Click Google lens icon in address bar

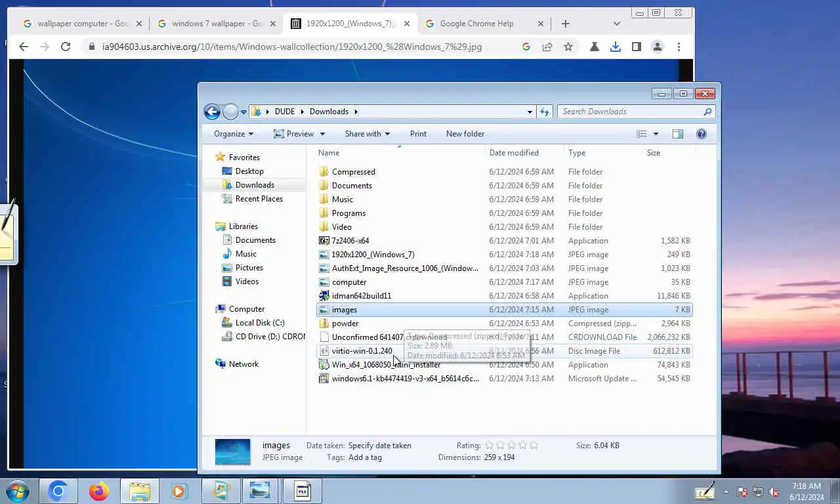[x=526, y=47]
